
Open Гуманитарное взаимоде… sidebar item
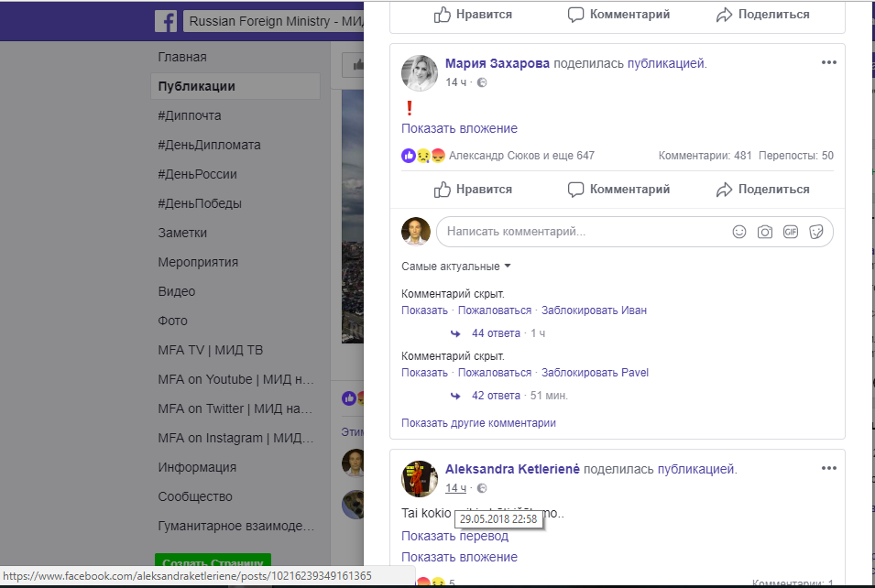[236, 526]
